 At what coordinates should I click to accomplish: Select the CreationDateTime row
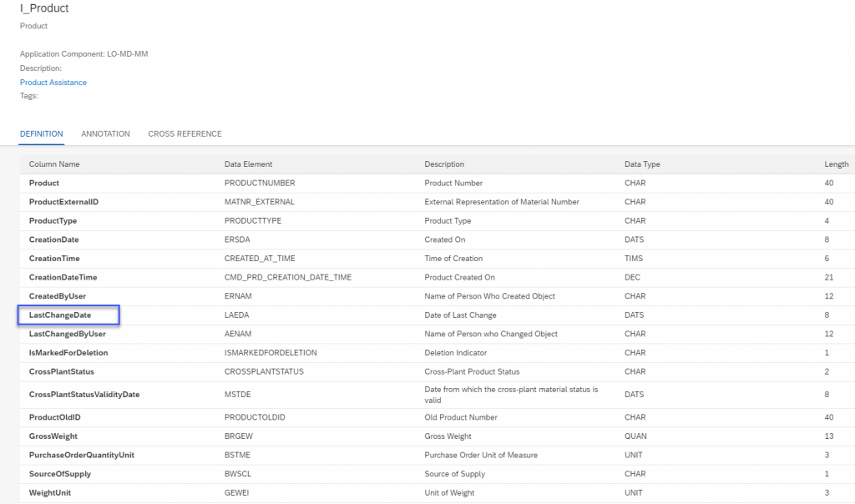point(438,277)
